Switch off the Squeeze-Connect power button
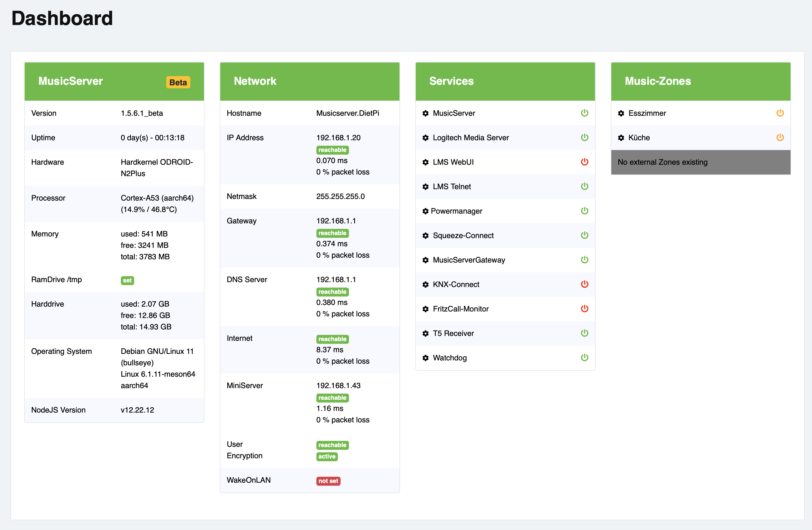The image size is (812, 530). pyautogui.click(x=584, y=235)
